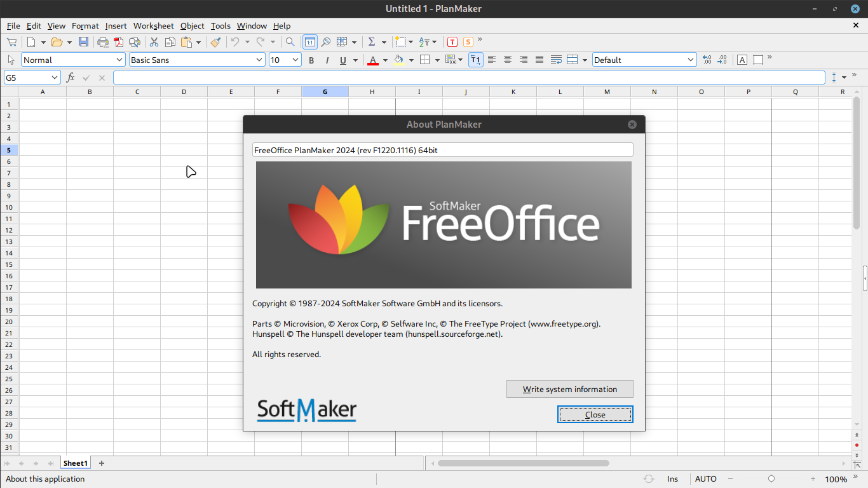Export as PDF using the PDF icon

point(119,42)
